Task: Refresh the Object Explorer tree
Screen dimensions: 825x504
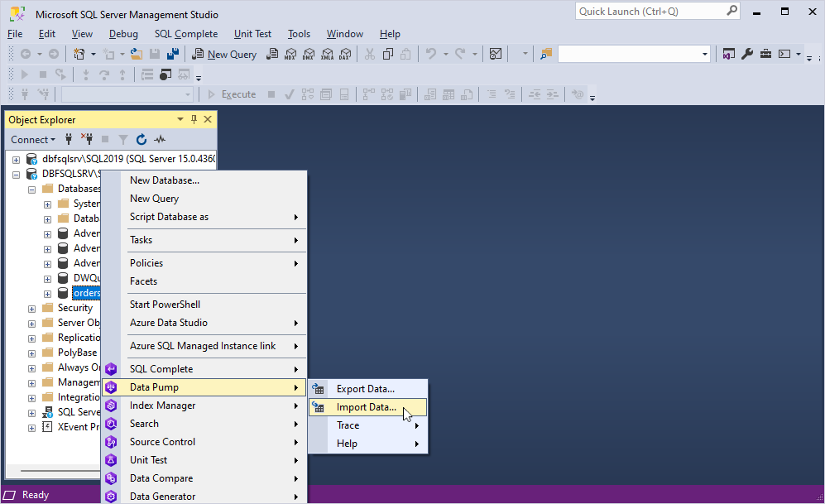Action: pos(141,139)
